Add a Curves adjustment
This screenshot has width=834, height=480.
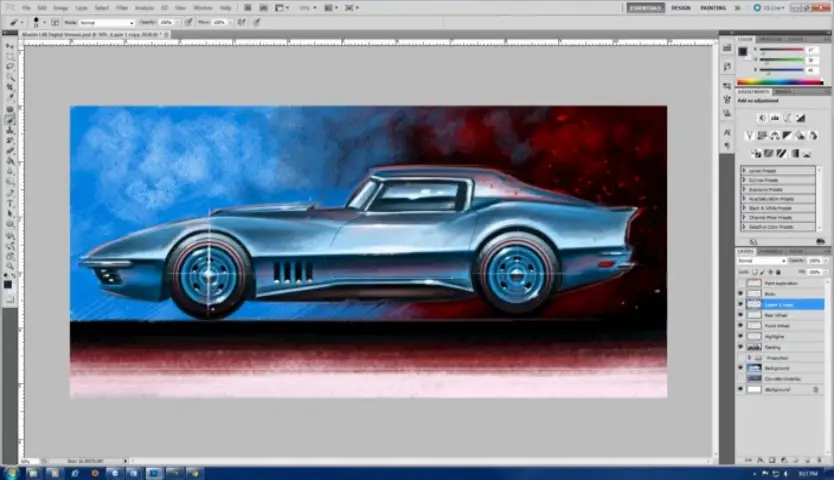click(787, 118)
